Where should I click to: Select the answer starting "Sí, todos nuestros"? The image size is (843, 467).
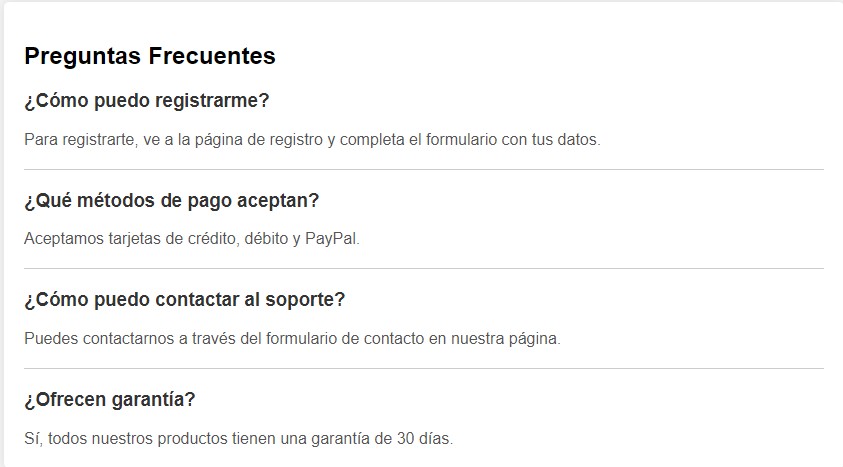pos(238,438)
